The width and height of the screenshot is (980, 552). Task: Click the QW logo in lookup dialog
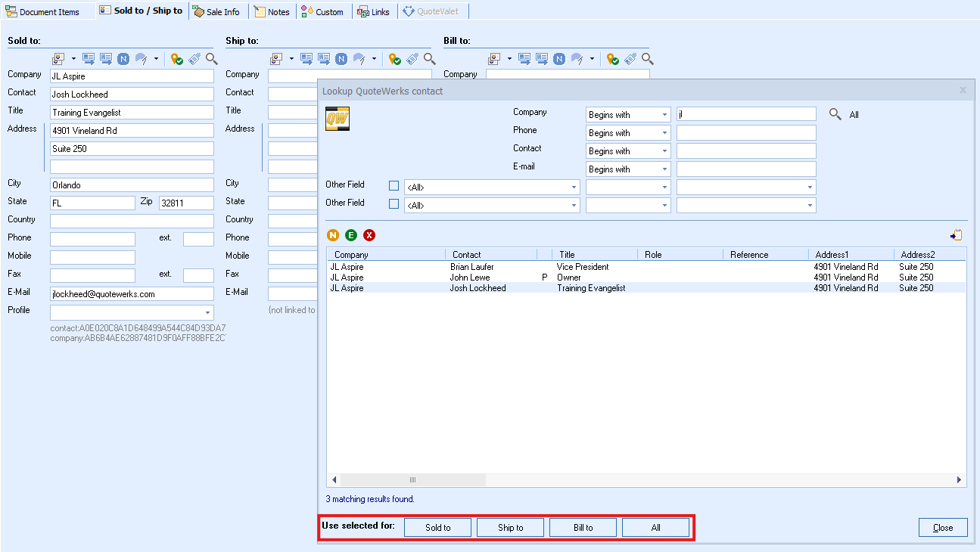338,119
